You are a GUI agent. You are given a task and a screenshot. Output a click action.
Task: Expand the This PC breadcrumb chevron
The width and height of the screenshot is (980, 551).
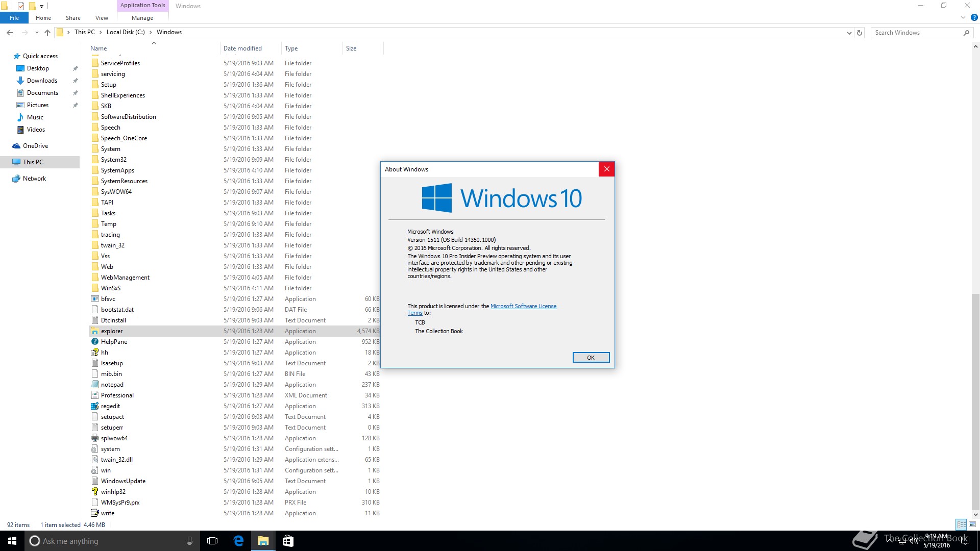[x=101, y=32]
